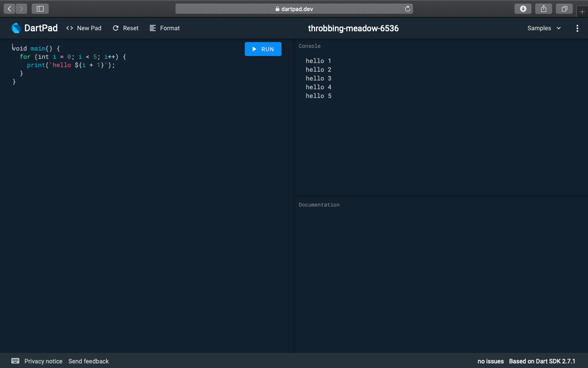Screen dimensions: 588x368
Task: Open a new tab with plus button
Action: click(582, 11)
